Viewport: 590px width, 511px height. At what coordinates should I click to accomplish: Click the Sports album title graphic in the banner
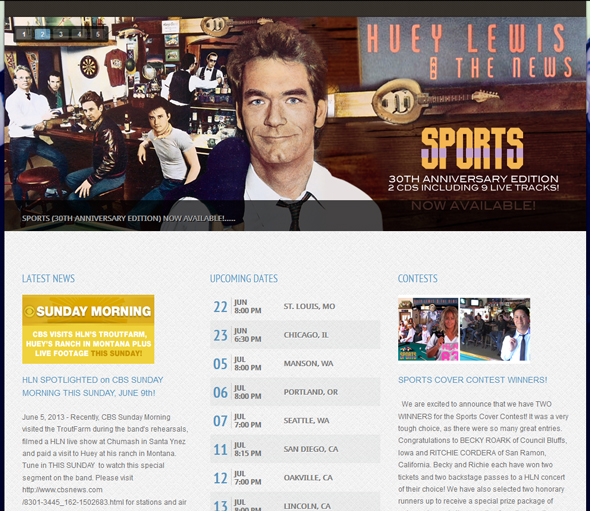click(472, 148)
